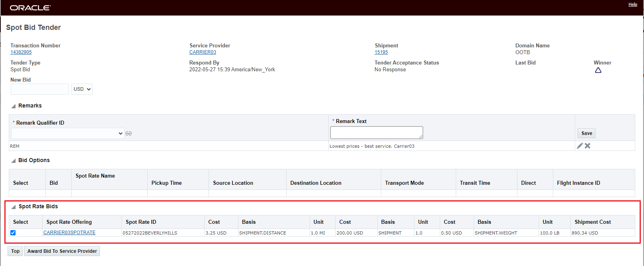Image resolution: width=644 pixels, height=266 pixels.
Task: Collapse the Bid Options section
Action: 14,160
